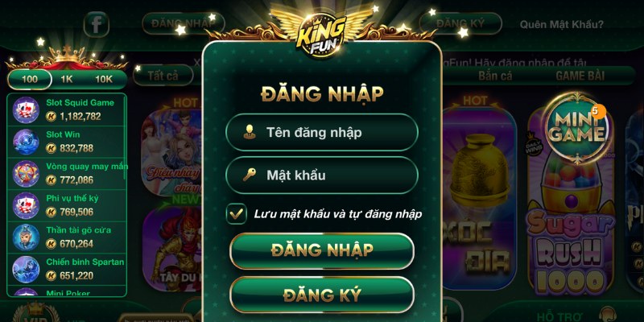This screenshot has height=322, width=644.
Task: Switch jackpot bet level to 10K
Action: [104, 79]
